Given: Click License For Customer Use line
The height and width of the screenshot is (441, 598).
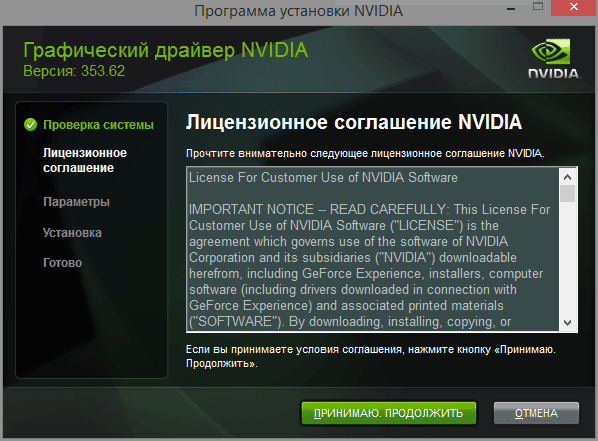Looking at the screenshot, I should 323,177.
